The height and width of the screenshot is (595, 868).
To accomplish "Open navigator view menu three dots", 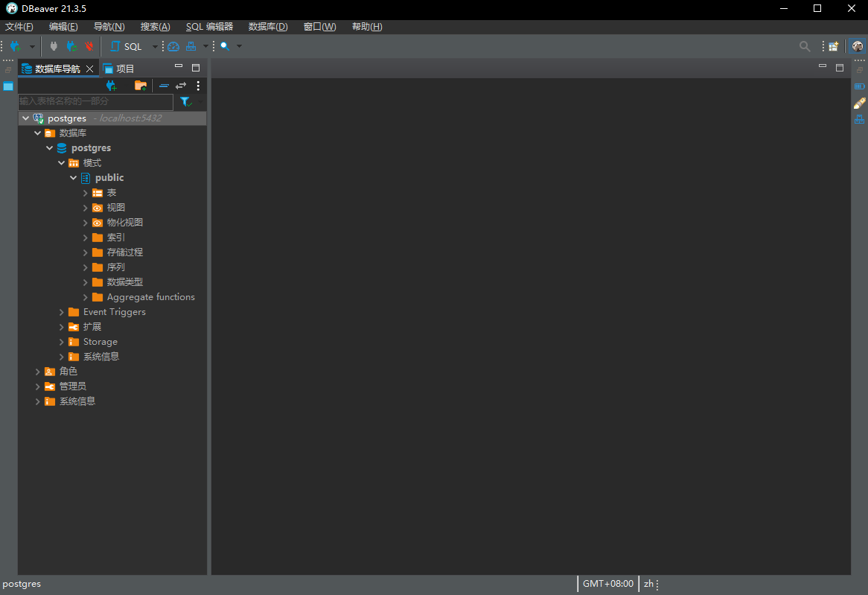I will click(198, 86).
